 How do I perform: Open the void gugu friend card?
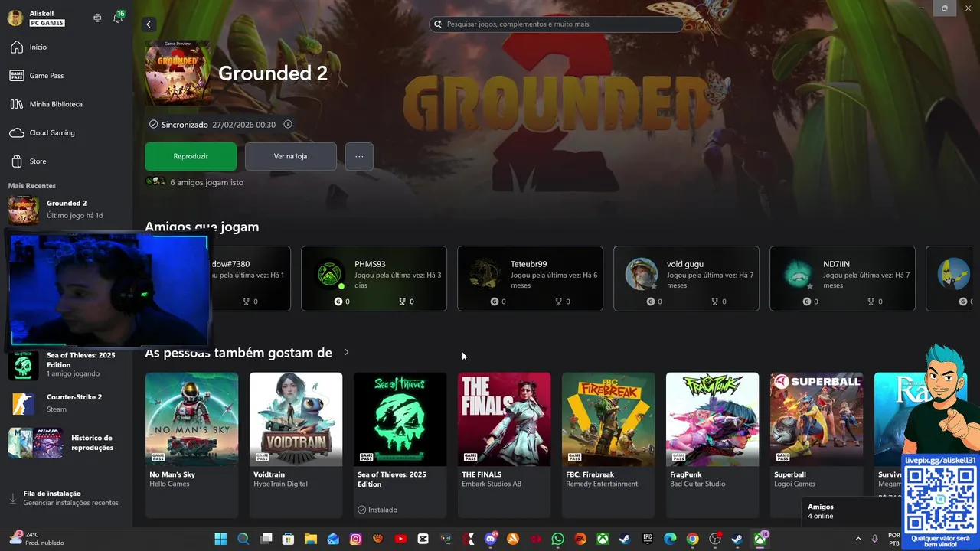[686, 279]
